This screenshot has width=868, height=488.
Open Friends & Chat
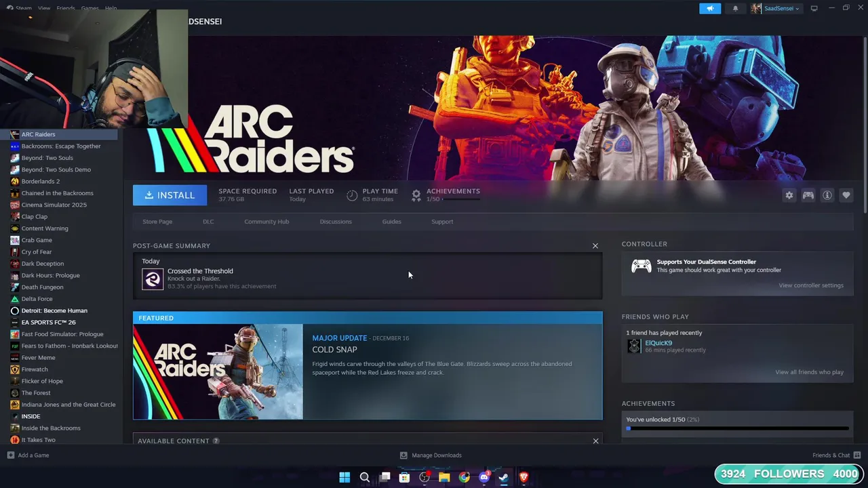pos(836,455)
